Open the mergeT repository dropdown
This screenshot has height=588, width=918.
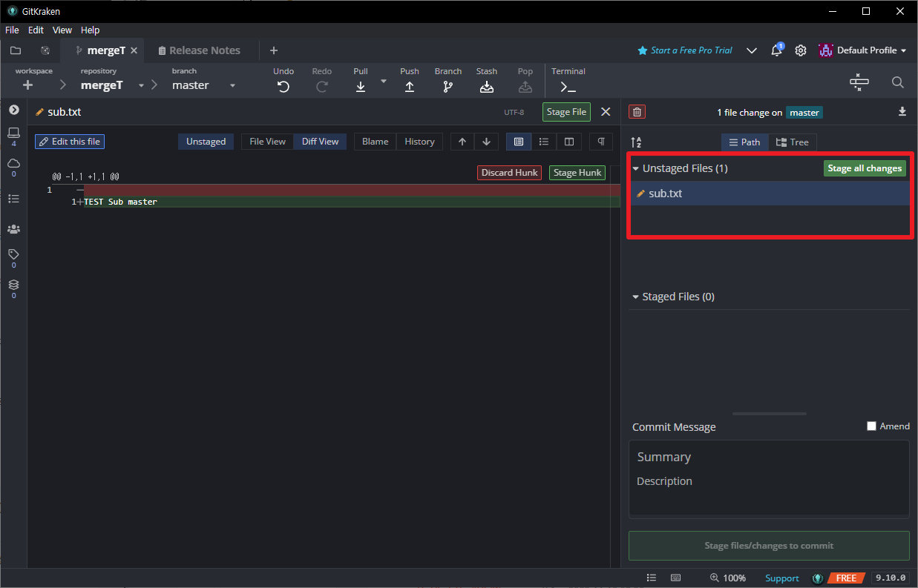(x=141, y=86)
